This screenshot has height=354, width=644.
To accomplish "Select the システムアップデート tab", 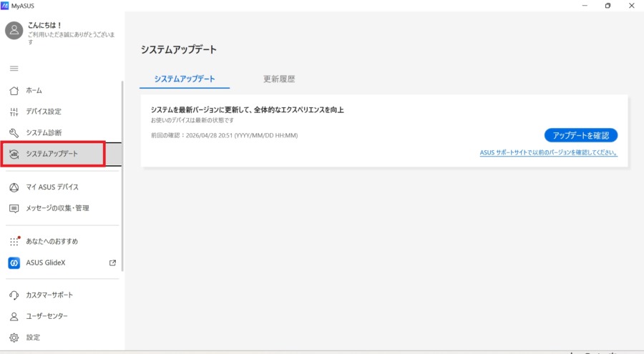I will tap(185, 79).
